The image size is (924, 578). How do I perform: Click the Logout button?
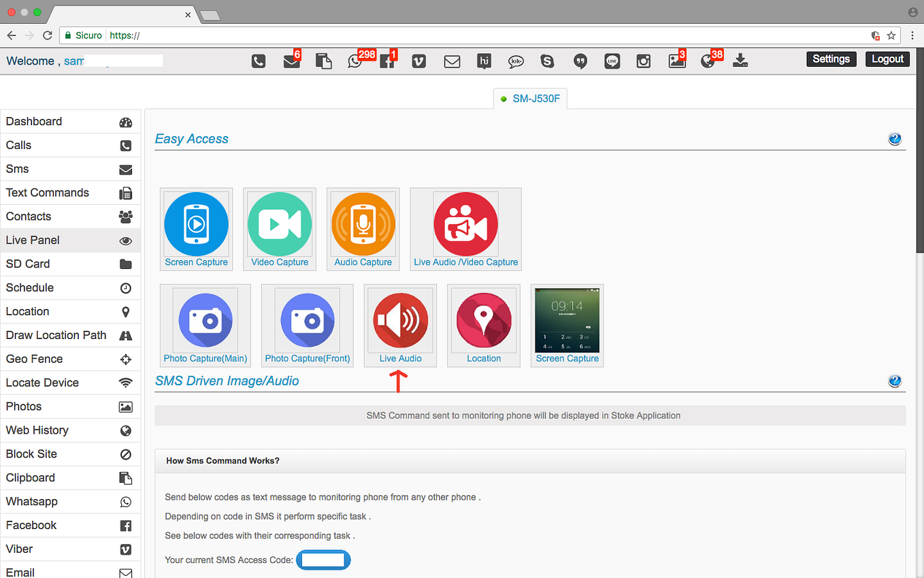point(887,59)
